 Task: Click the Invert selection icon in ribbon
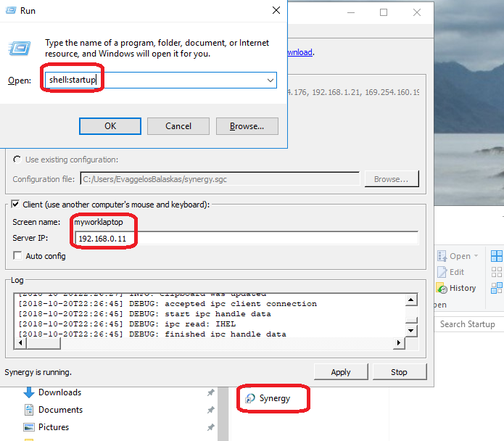point(497,288)
